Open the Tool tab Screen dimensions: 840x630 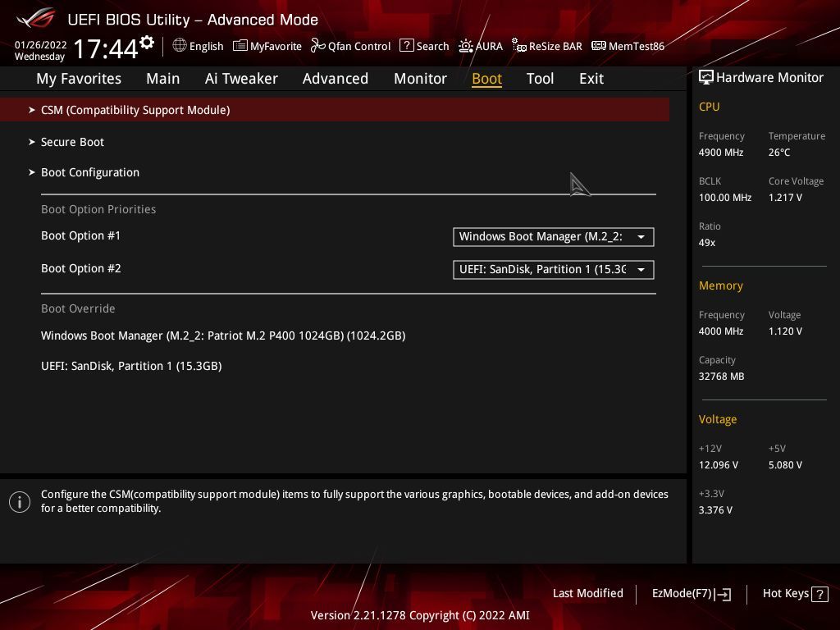pos(540,79)
